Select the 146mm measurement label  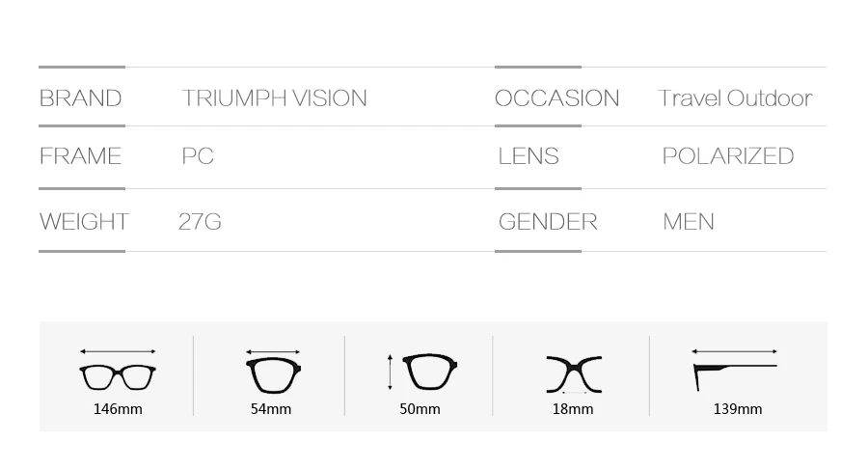pos(118,409)
